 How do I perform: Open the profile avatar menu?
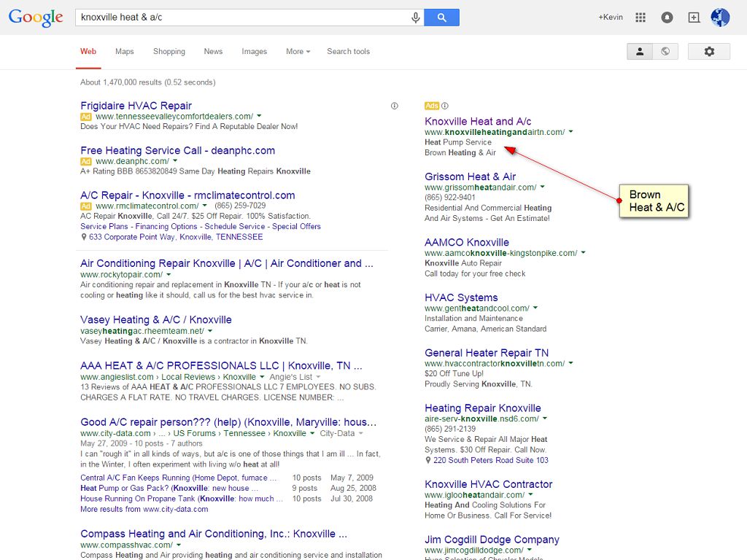[720, 17]
